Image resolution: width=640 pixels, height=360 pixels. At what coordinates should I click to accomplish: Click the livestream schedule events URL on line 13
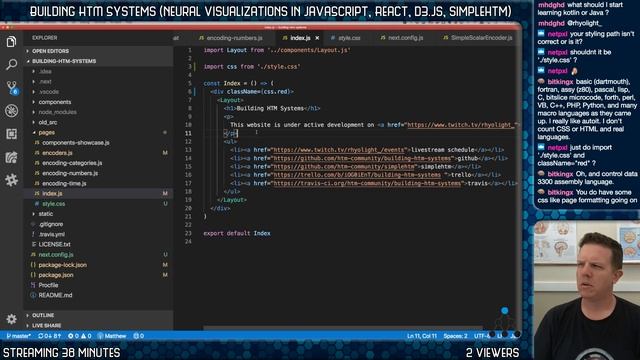click(339, 150)
